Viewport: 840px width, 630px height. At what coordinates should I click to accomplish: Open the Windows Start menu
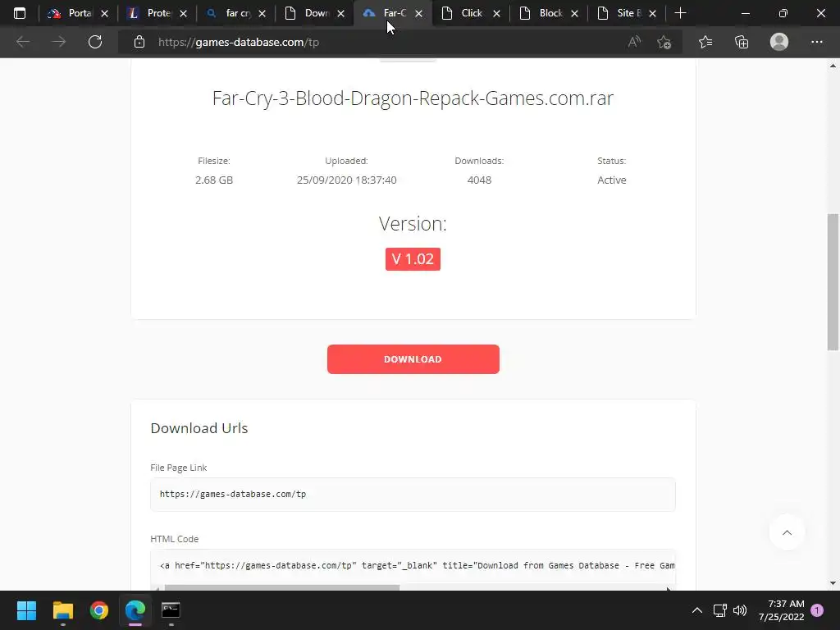(26, 610)
